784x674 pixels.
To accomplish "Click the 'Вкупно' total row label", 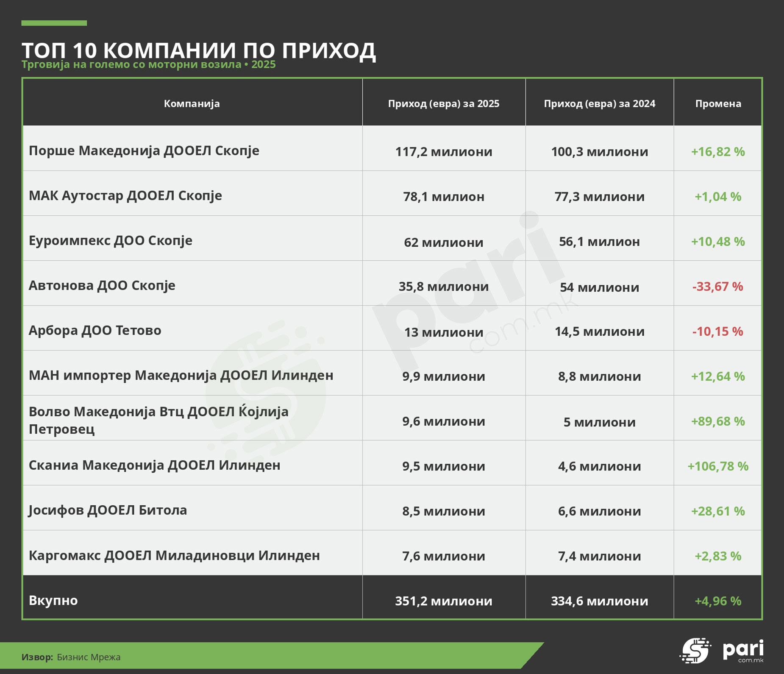I will point(53,601).
